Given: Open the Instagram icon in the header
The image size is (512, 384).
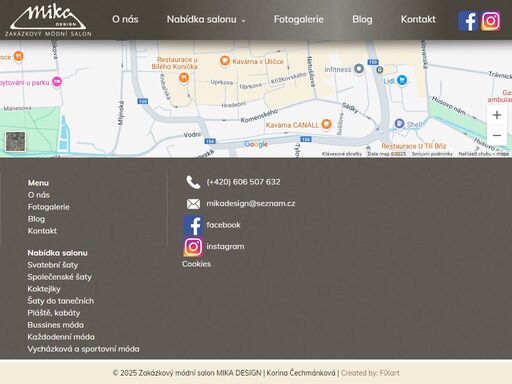Looking at the screenshot, I should point(490,21).
